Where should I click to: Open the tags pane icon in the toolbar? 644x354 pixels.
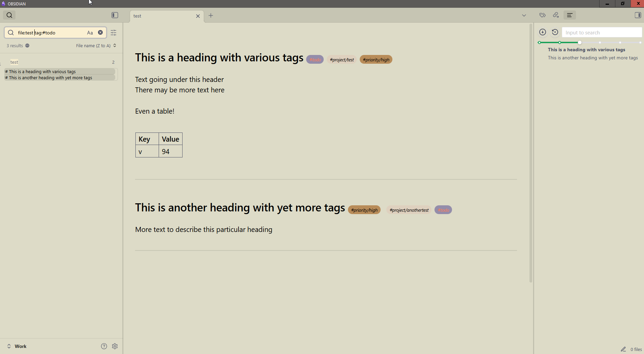pyautogui.click(x=542, y=15)
